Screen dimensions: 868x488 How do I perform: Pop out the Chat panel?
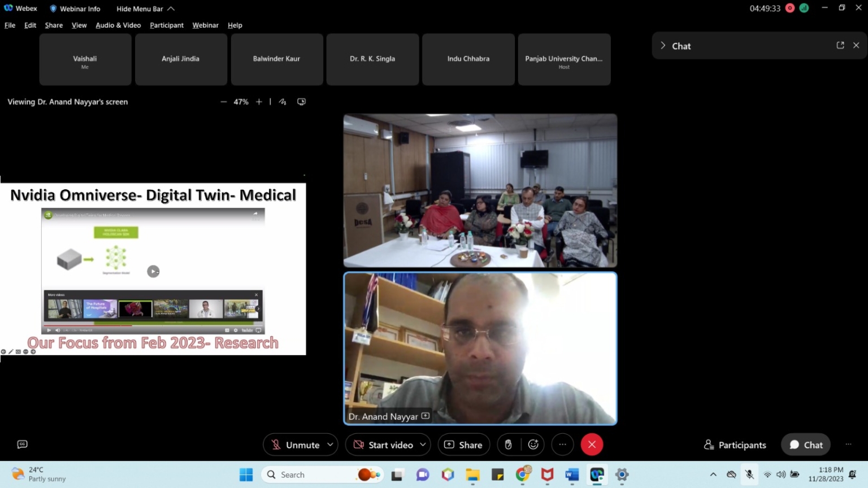click(840, 46)
